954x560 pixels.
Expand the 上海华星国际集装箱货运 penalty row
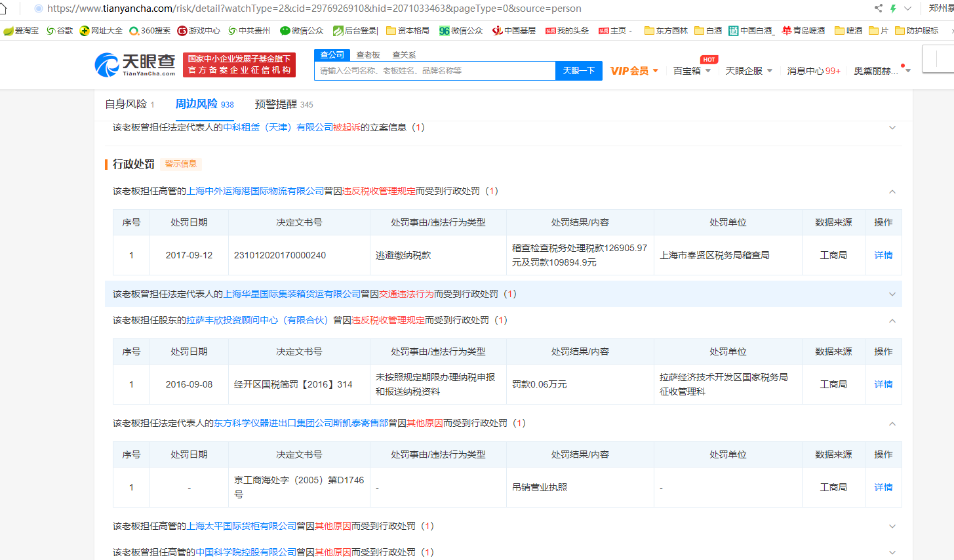pos(892,294)
